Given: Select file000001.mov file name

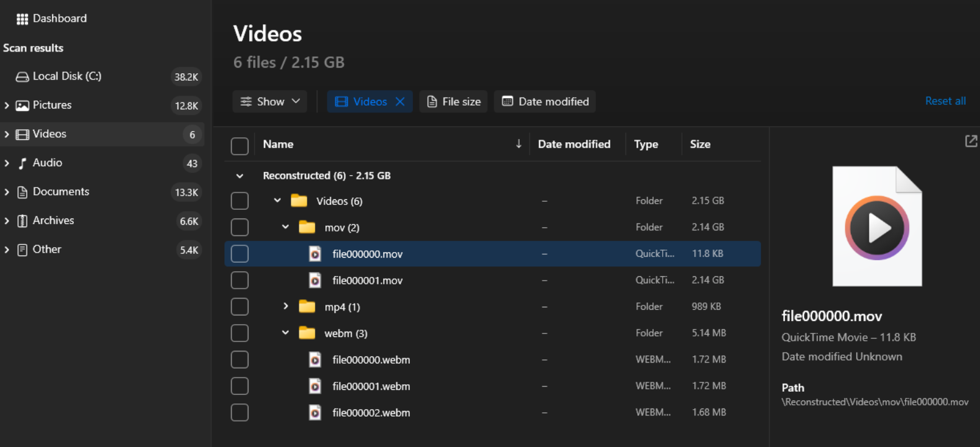Looking at the screenshot, I should 368,281.
